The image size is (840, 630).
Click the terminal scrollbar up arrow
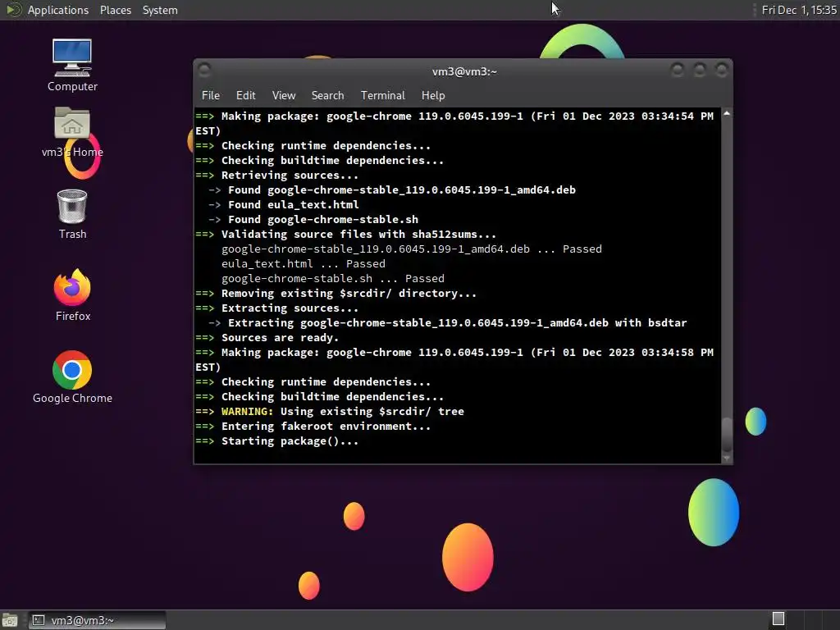727,113
